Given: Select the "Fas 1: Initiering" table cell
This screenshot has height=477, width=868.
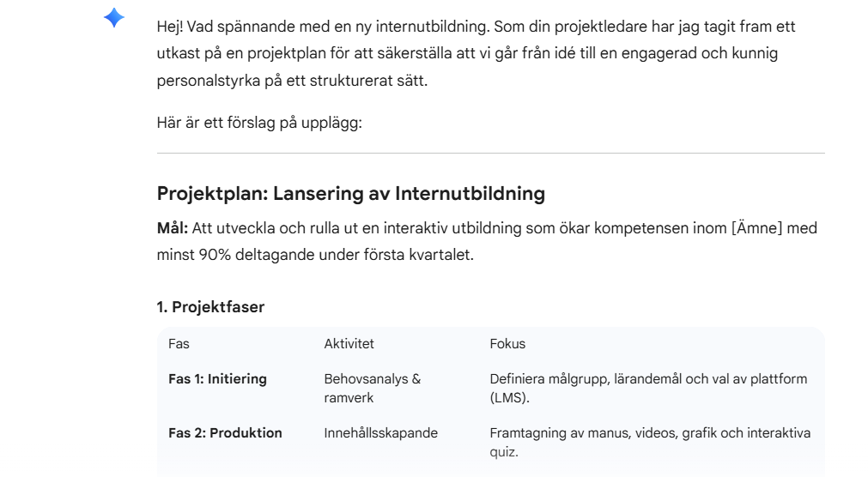Looking at the screenshot, I should click(217, 379).
